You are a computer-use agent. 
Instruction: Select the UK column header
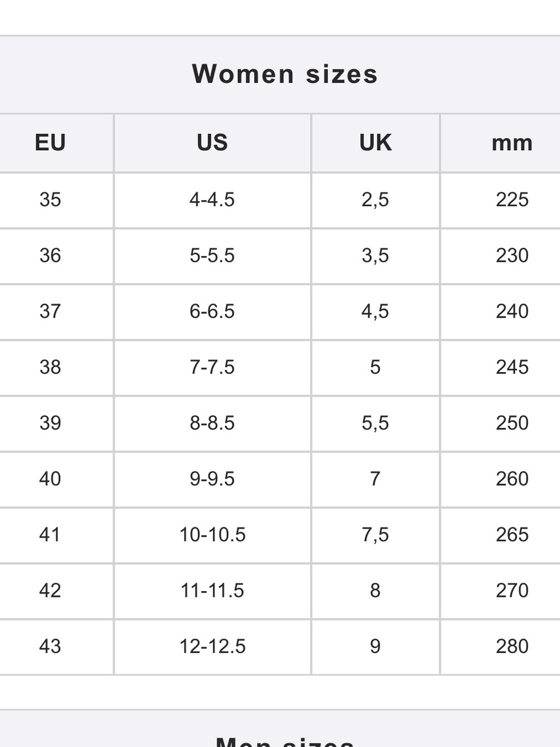pos(375,143)
